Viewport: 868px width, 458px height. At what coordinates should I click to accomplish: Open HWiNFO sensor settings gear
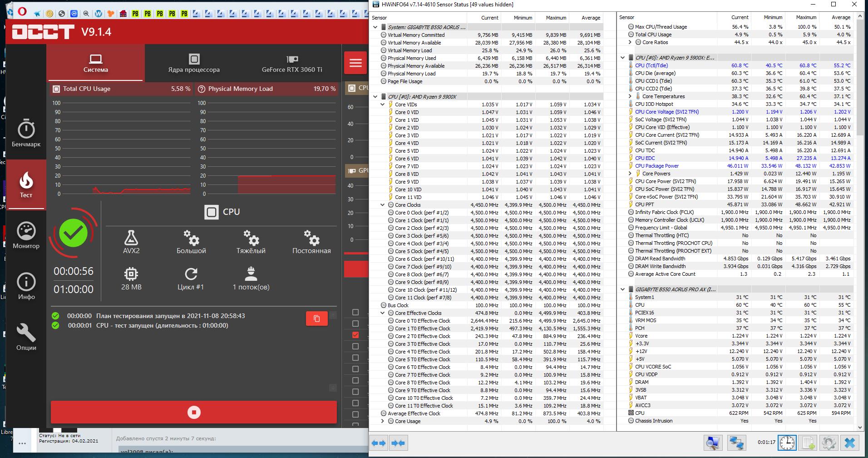pyautogui.click(x=829, y=443)
